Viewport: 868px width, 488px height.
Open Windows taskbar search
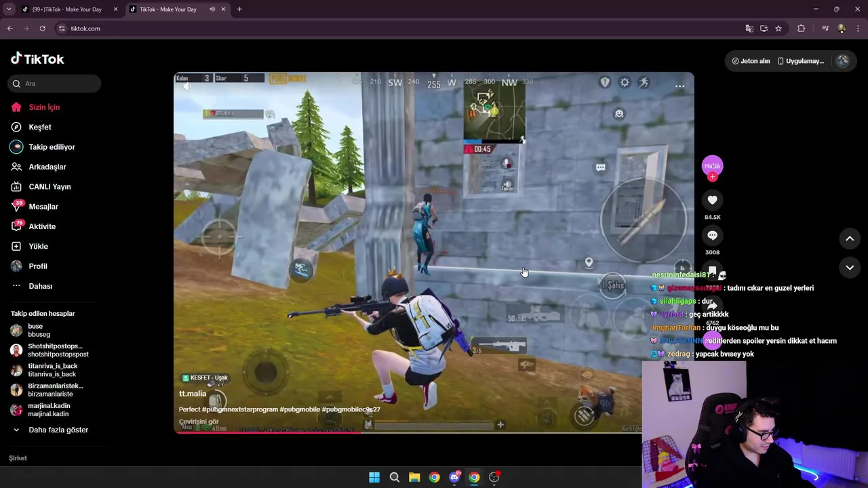click(394, 477)
